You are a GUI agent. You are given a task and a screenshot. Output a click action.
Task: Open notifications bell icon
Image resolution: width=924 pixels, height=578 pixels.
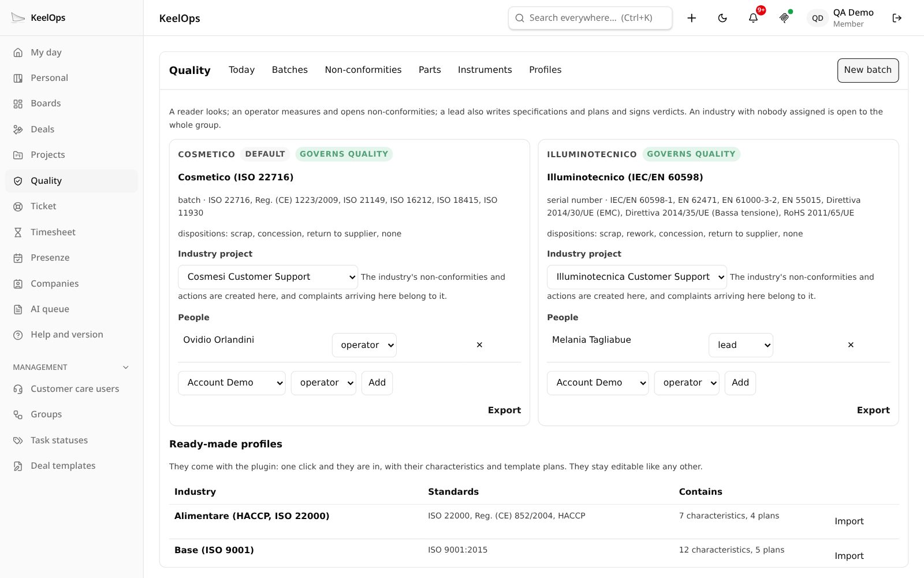pyautogui.click(x=753, y=18)
